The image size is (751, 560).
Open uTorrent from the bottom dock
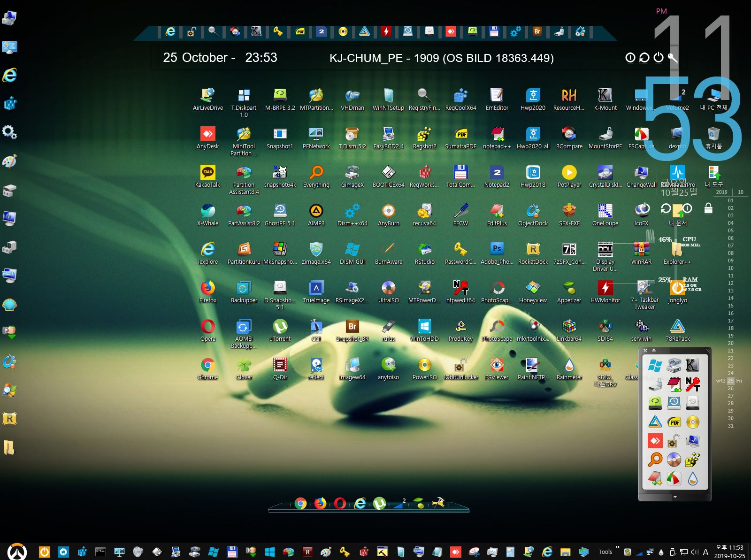379,504
